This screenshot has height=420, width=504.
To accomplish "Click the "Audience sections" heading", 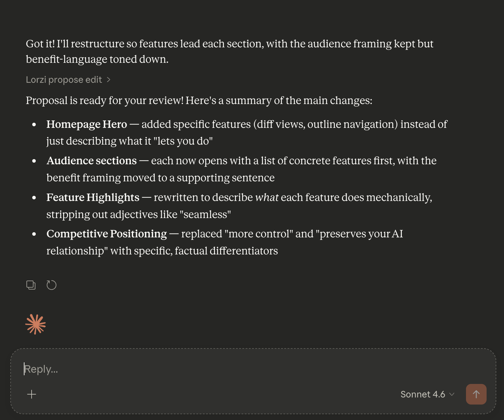I will tap(91, 161).
